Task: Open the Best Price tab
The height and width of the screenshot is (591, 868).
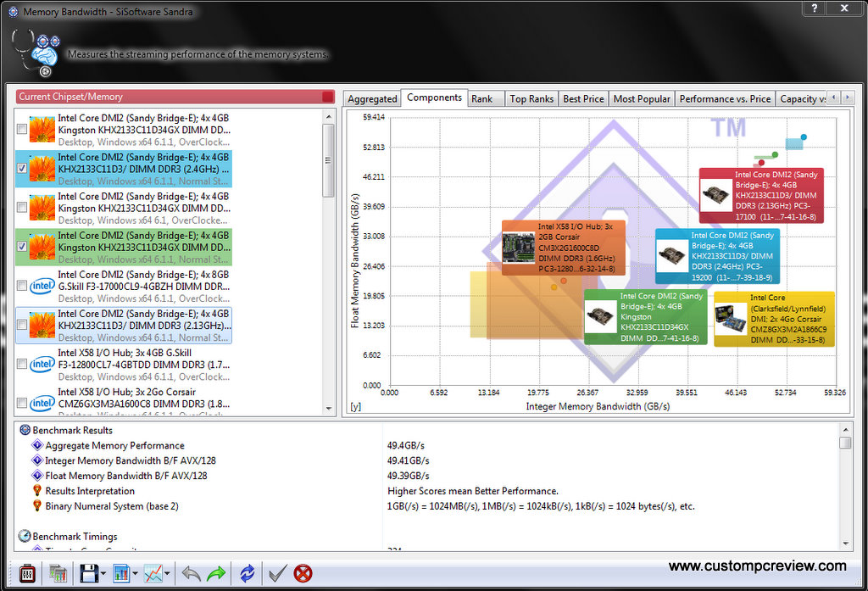Action: click(583, 98)
